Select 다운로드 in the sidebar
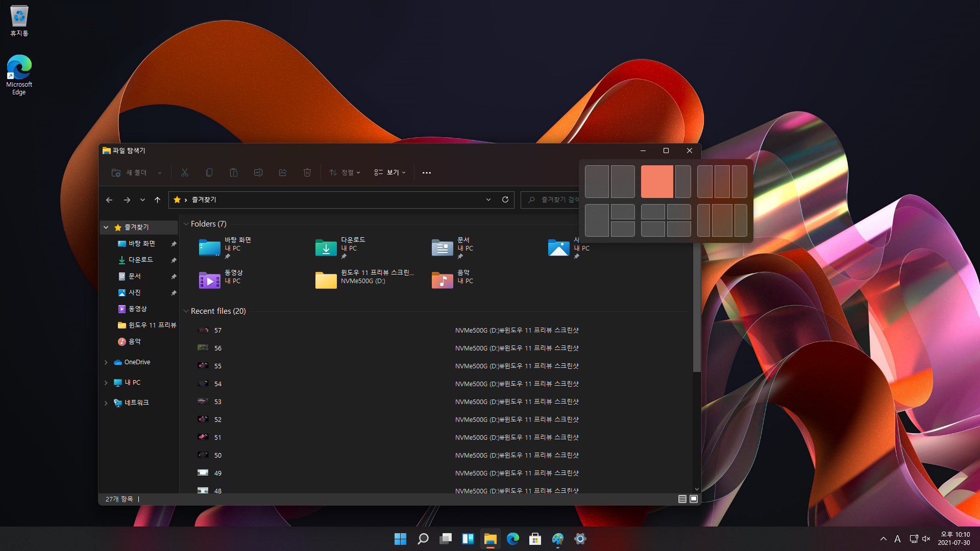The height and width of the screenshot is (551, 980). [x=141, y=260]
